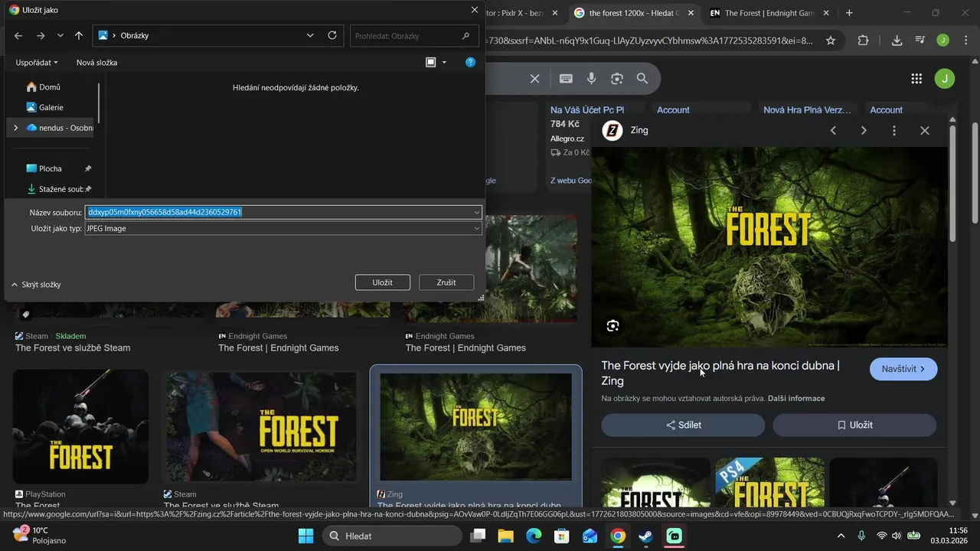Screen dimensions: 980x551
Task: Expand the nendus OneDrive tree node
Action: click(x=15, y=128)
